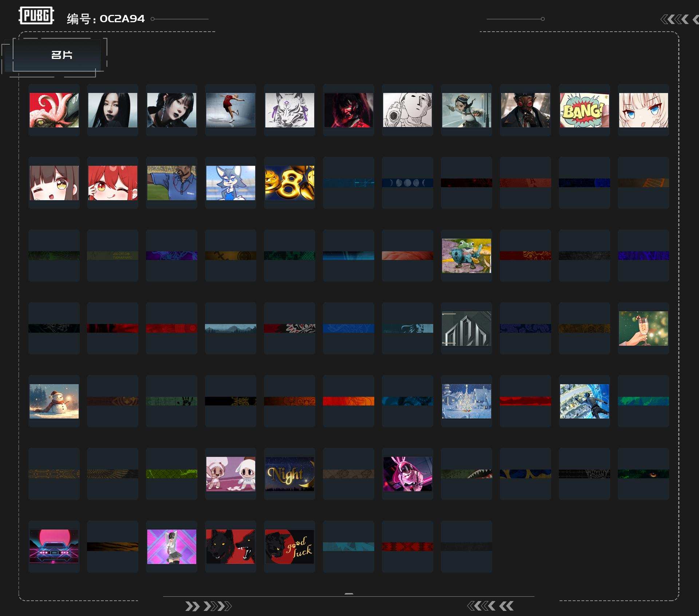Pick the short-haired woman with earrings nameplate
Screen dimensions: 699x616
tap(171, 110)
